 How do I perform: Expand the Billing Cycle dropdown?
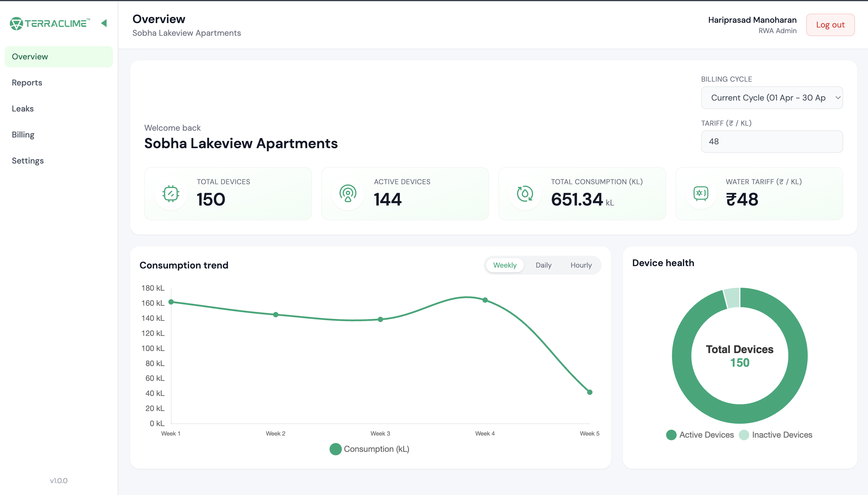(772, 98)
